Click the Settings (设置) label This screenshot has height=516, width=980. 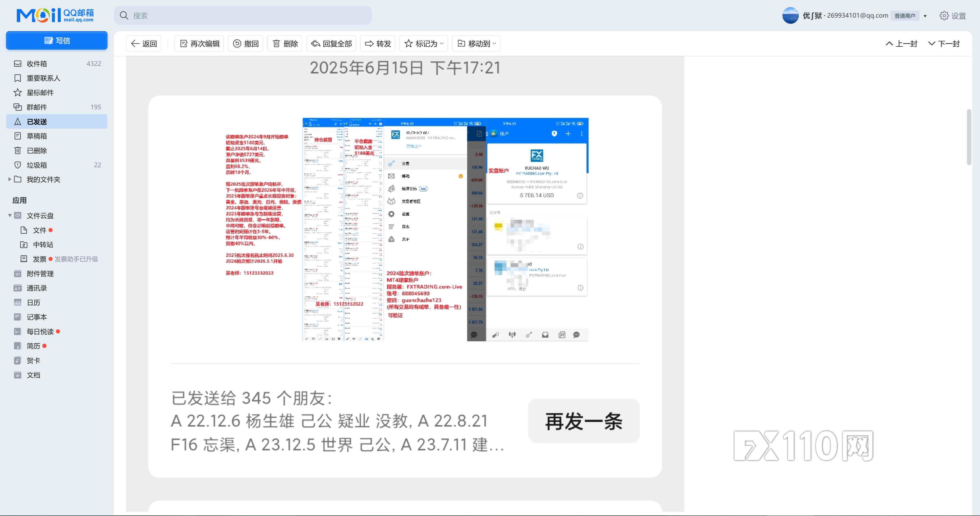coord(958,16)
